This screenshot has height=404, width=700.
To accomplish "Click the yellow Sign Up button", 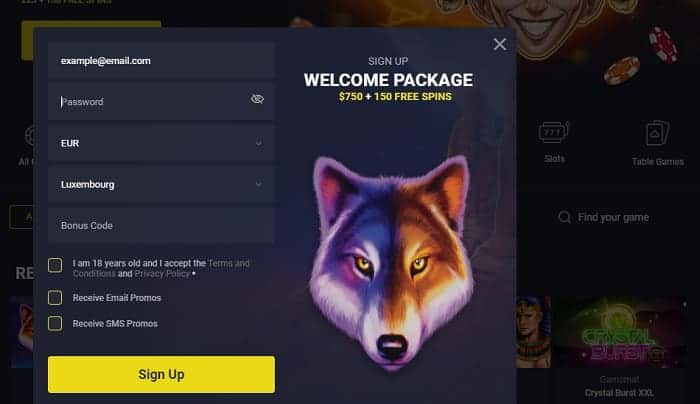I will (x=161, y=375).
